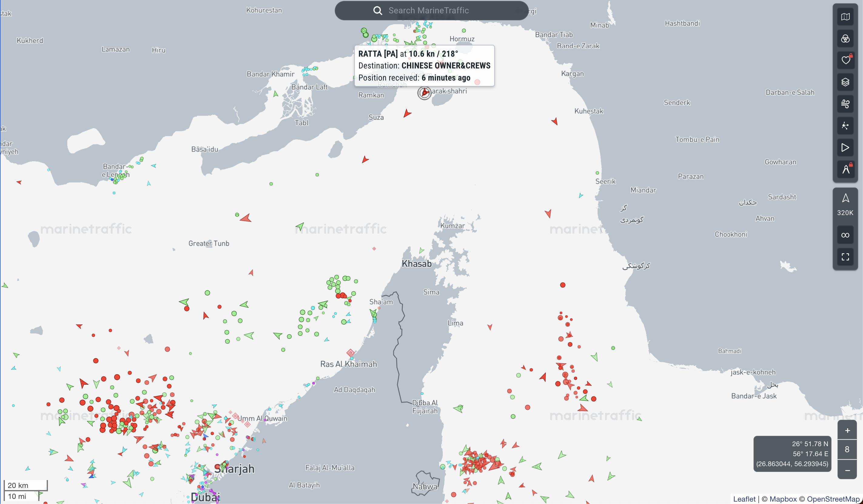Open vessel filters overlapping-circles icon
Screen dimensions: 863x504
pos(845,39)
